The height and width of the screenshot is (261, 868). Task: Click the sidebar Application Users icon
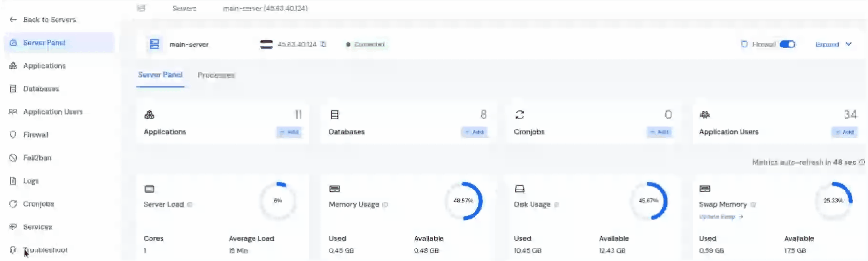click(x=13, y=112)
